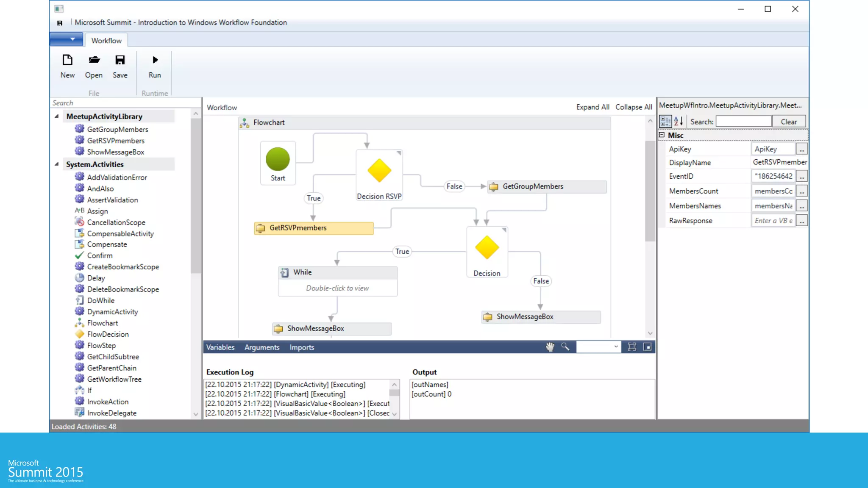The image size is (868, 488).
Task: Switch property grid to categorized view
Action: 665,122
